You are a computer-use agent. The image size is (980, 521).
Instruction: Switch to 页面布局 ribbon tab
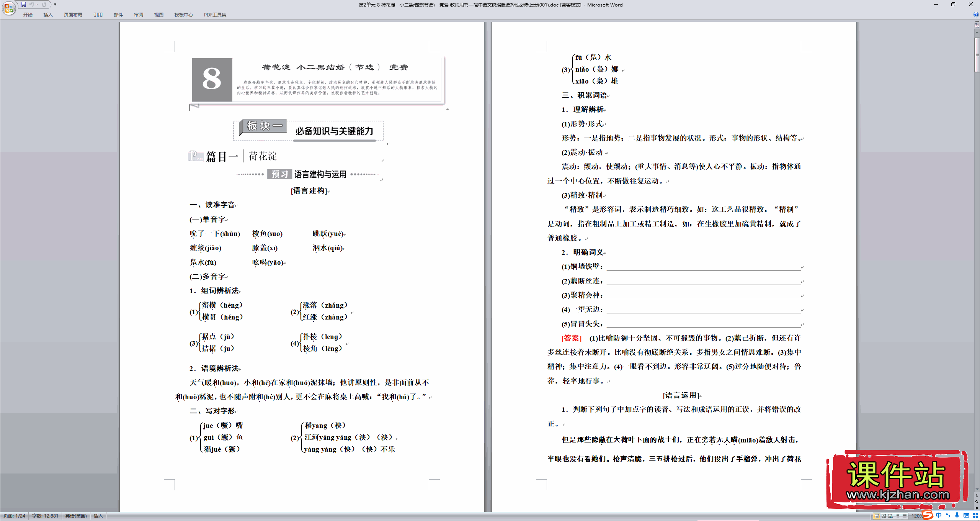pyautogui.click(x=73, y=15)
